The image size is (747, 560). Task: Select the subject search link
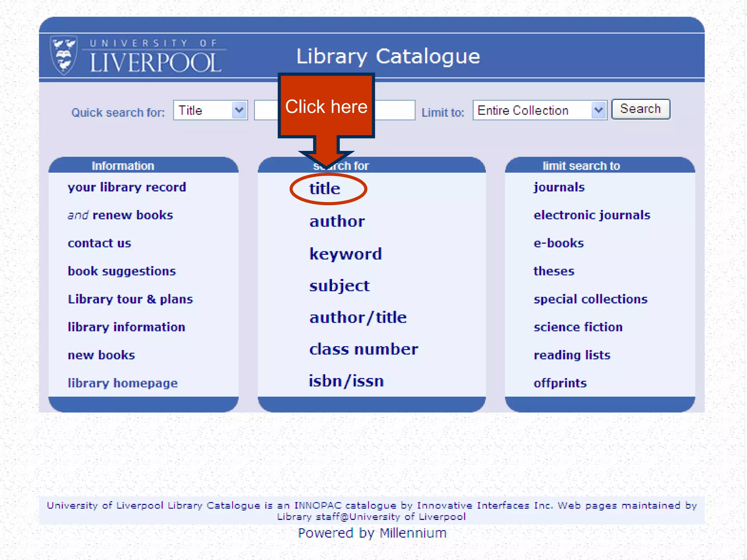click(x=340, y=285)
